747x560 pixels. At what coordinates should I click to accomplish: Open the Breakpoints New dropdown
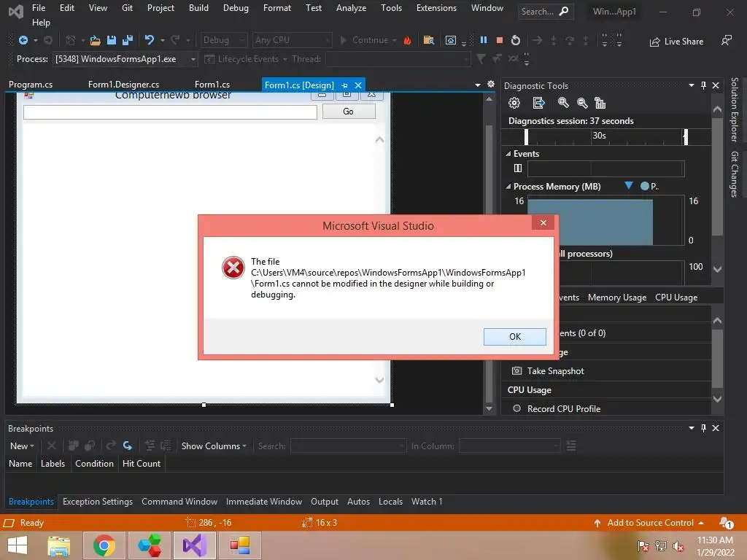click(22, 446)
